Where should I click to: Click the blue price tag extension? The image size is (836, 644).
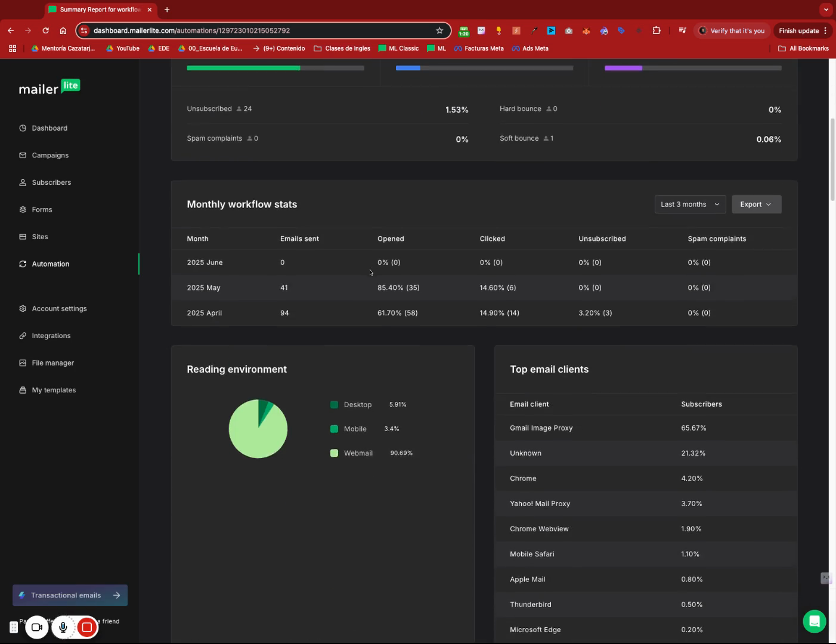(621, 30)
